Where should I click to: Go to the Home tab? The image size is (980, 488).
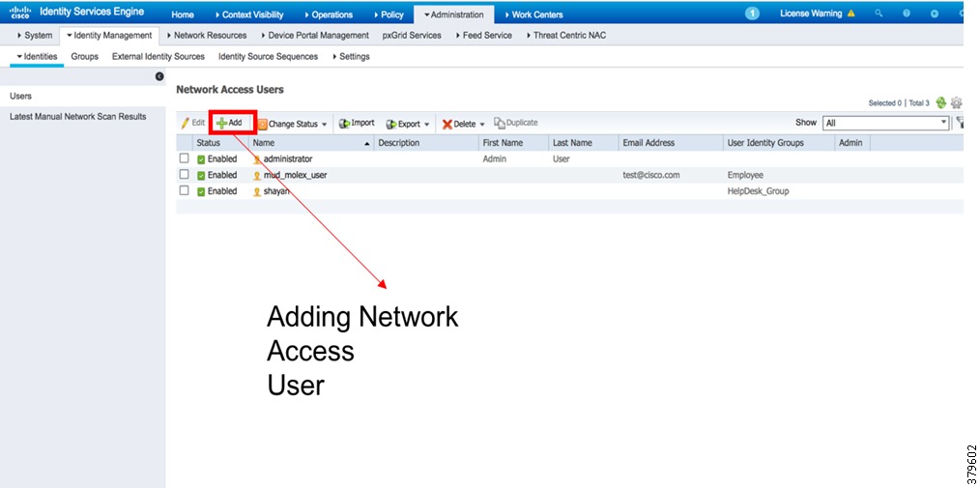[183, 14]
